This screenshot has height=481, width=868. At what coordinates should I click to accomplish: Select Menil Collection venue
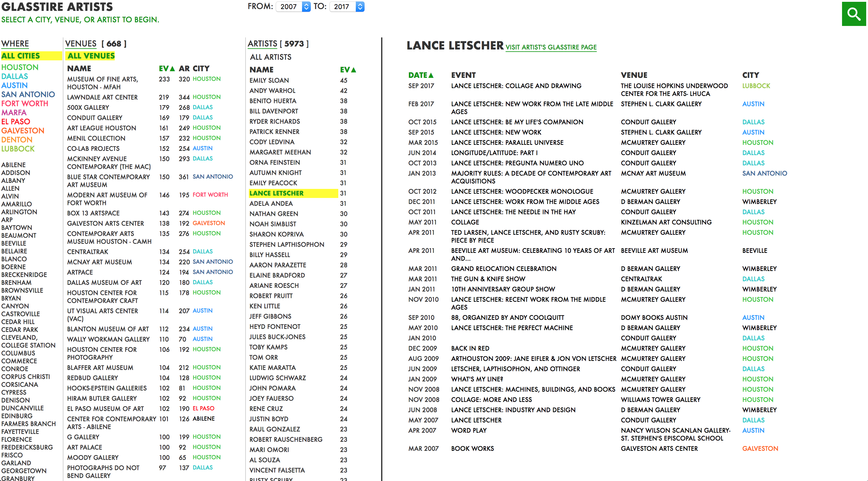click(96, 139)
